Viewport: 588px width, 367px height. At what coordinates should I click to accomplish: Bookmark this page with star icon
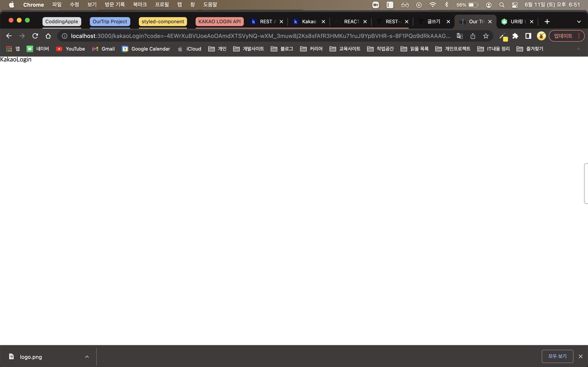tap(486, 36)
